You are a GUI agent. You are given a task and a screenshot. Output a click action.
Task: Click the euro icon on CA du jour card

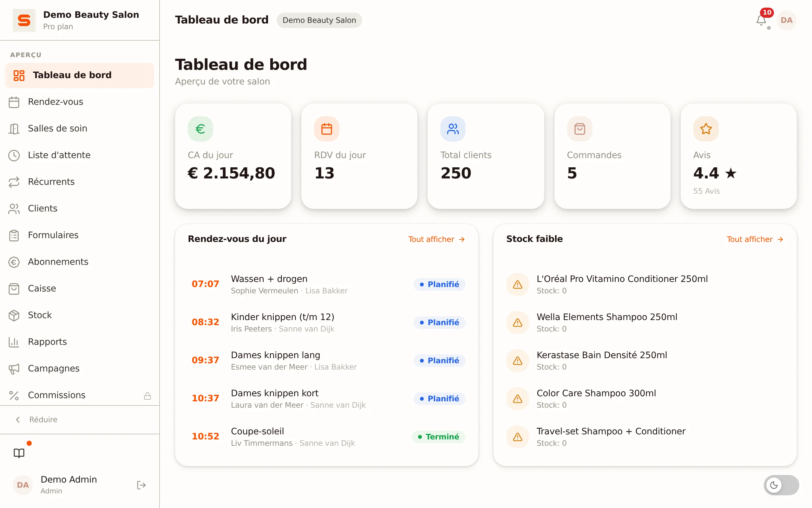tap(200, 129)
